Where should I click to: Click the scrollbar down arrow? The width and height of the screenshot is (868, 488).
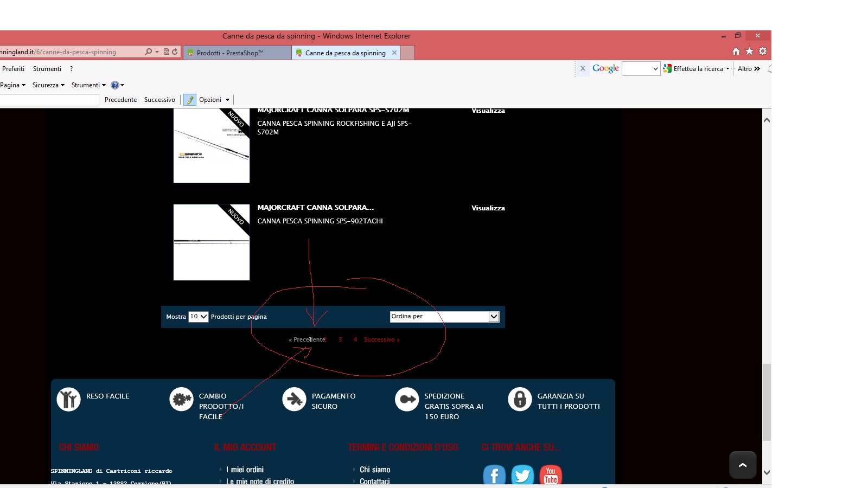click(767, 472)
